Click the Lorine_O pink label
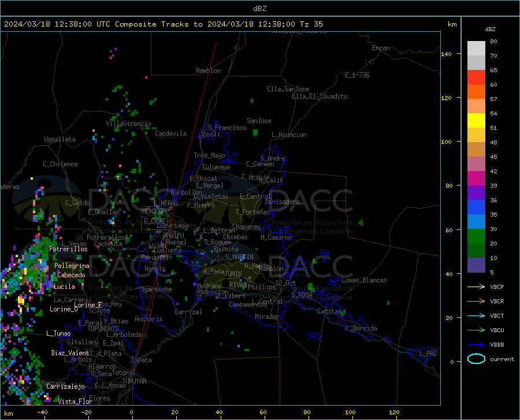Viewport: 520px width, 420px height. coord(64,309)
